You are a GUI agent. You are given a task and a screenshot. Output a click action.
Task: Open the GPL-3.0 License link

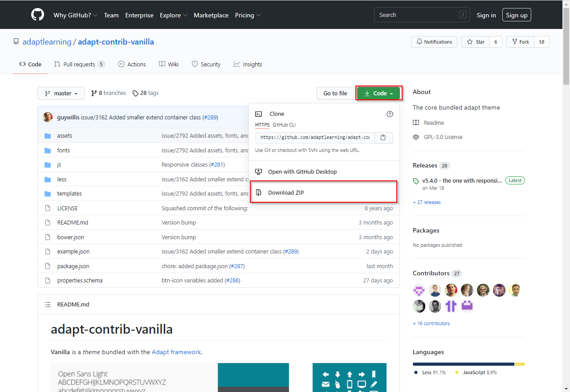[x=438, y=137]
